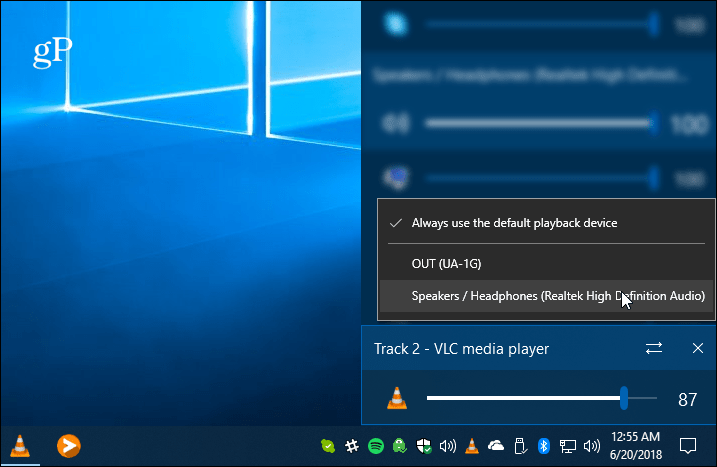Click the speaker icon beside Defender shield
The image size is (717, 467).
pyautogui.click(x=448, y=446)
